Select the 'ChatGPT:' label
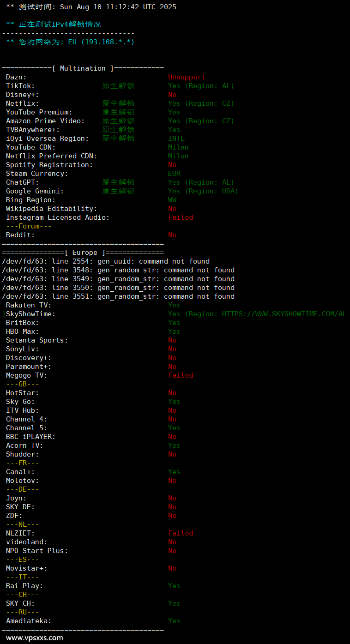This screenshot has width=350, height=644. 23,182
